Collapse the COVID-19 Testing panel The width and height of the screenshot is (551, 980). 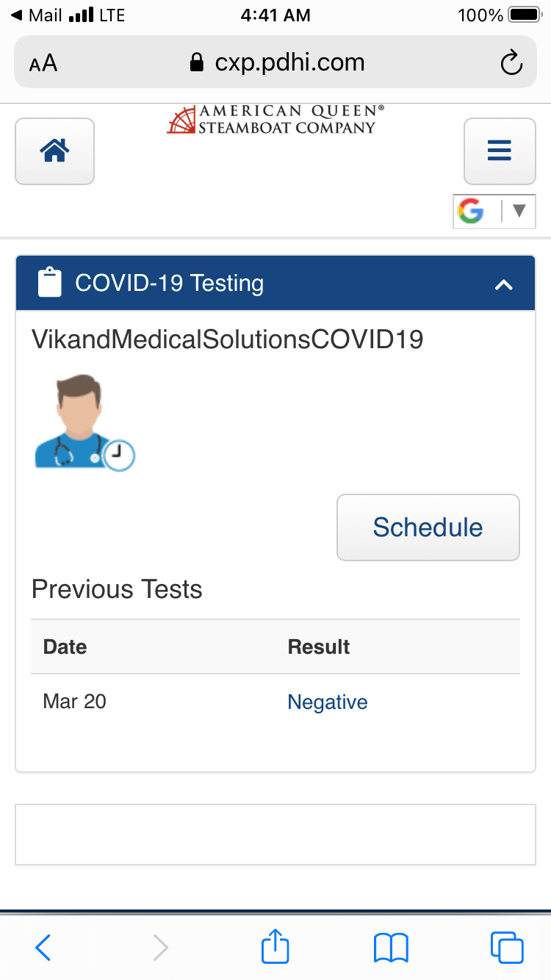[x=503, y=284]
